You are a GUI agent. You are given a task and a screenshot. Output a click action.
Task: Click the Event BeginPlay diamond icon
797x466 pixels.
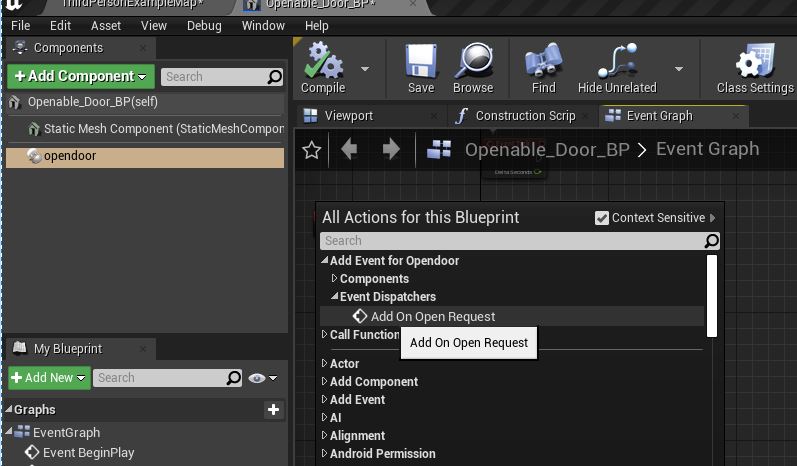coord(32,452)
